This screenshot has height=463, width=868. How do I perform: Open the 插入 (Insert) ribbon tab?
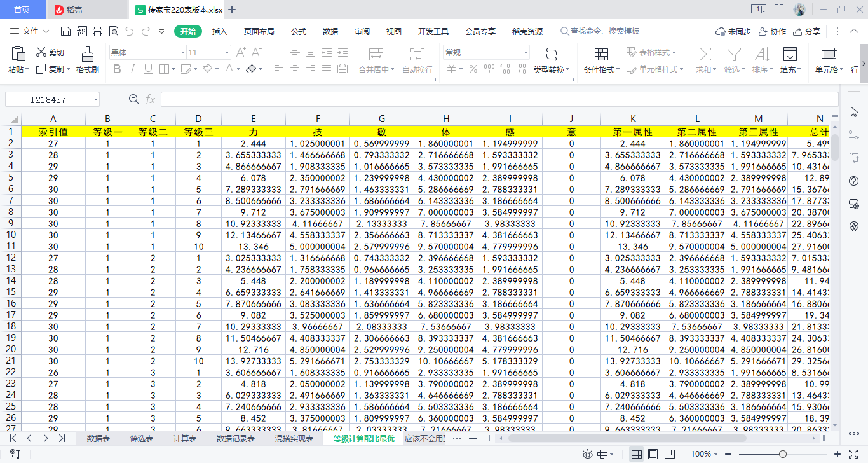tap(219, 31)
